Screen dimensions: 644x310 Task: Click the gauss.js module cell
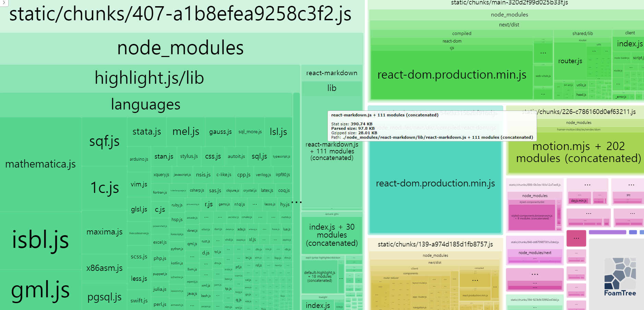coord(220,132)
